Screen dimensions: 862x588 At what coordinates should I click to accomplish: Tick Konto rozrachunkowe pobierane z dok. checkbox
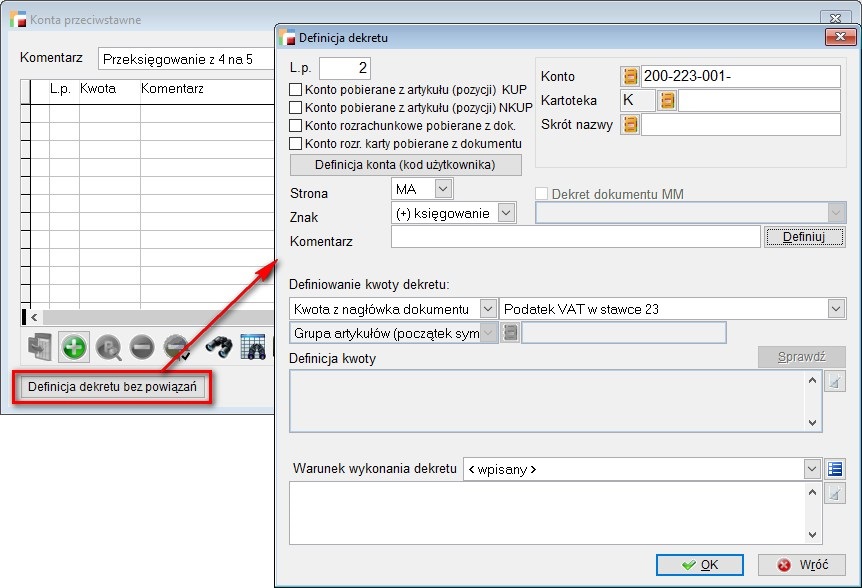click(295, 125)
